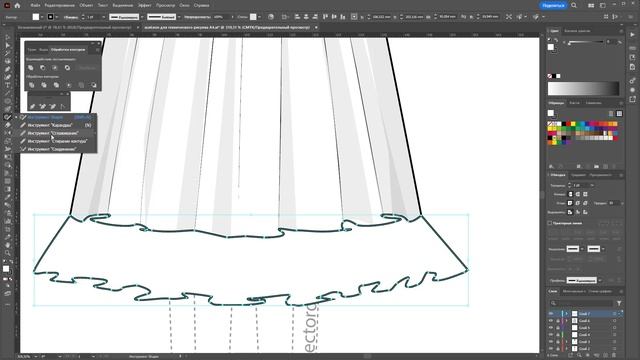Click the Merge pathfinder icon
The width and height of the screenshot is (640, 360).
click(x=56, y=85)
